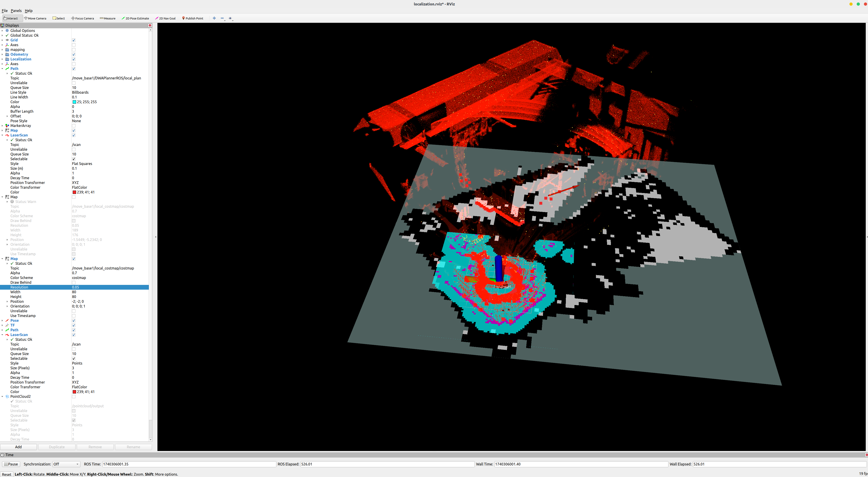This screenshot has height=477, width=868.
Task: Uncheck the Grid display checkbox
Action: pyautogui.click(x=74, y=40)
